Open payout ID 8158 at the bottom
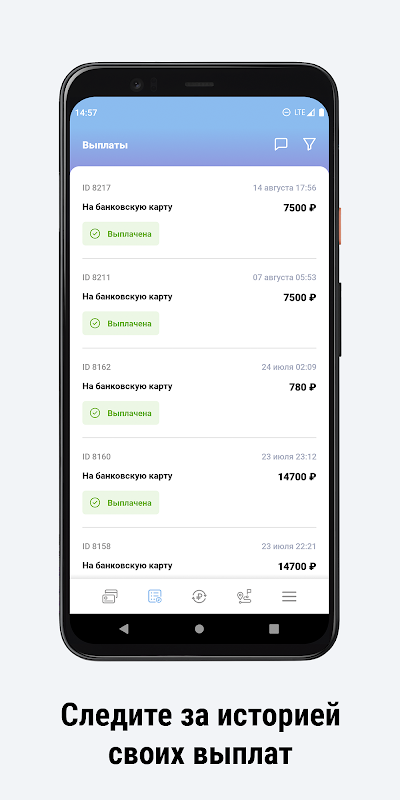Viewport: 400px width, 800px height. click(x=199, y=555)
